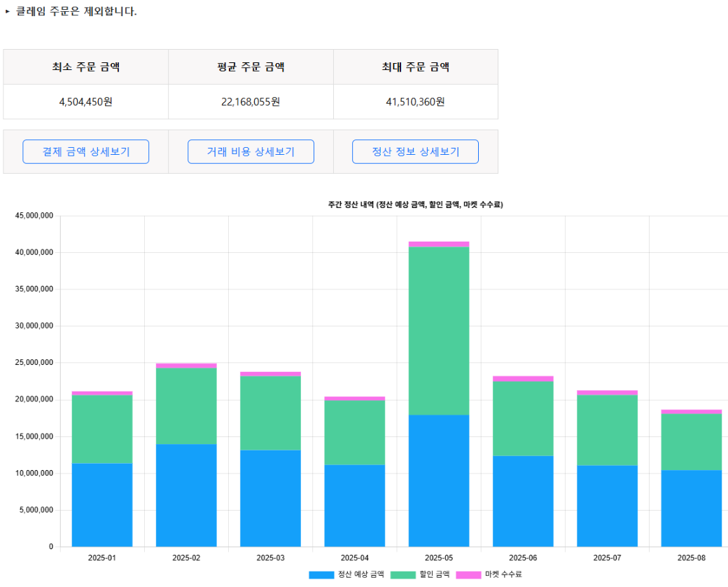The image size is (728, 587).
Task: Click the y-axis label 25,000,000
Action: coord(34,363)
